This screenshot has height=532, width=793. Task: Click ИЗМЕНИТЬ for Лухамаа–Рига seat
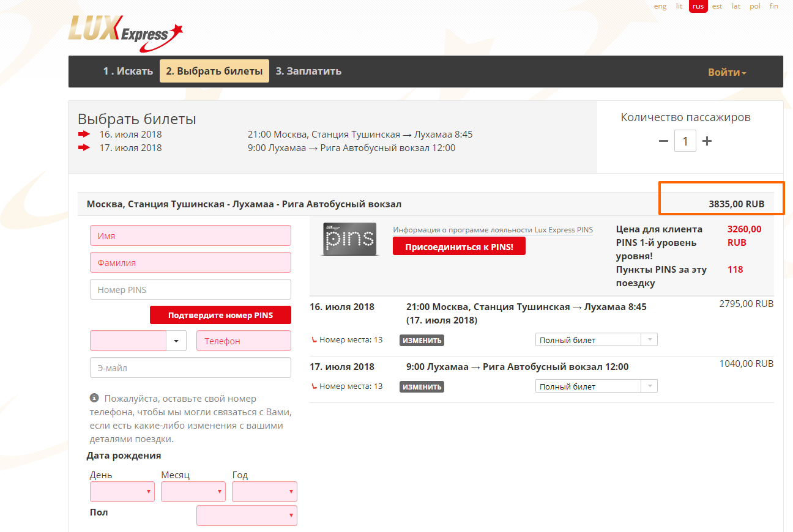pos(422,386)
